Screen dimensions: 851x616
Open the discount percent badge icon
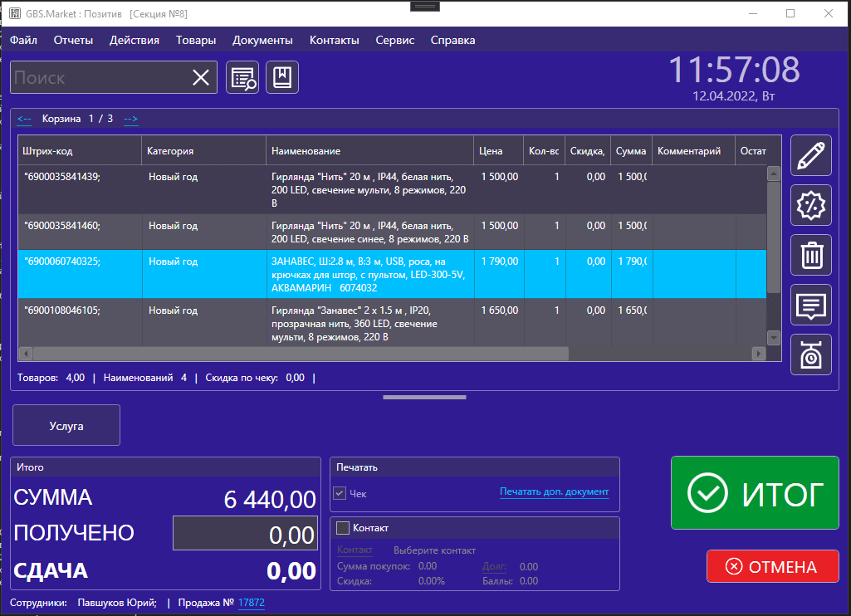(x=811, y=206)
